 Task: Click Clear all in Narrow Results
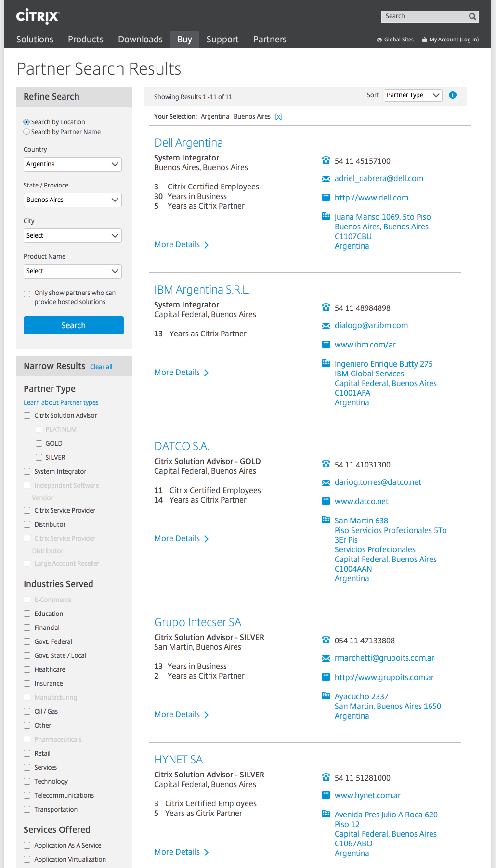[x=101, y=367]
